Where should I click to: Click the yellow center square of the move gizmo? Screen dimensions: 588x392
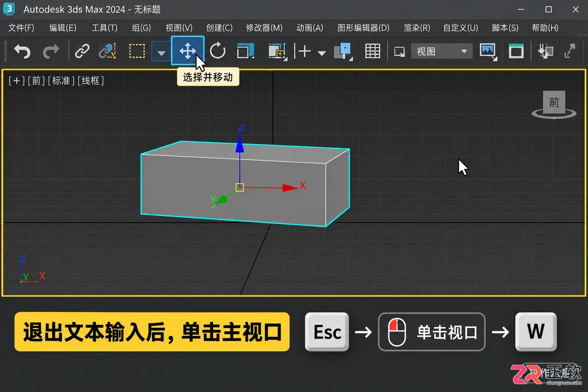[240, 187]
